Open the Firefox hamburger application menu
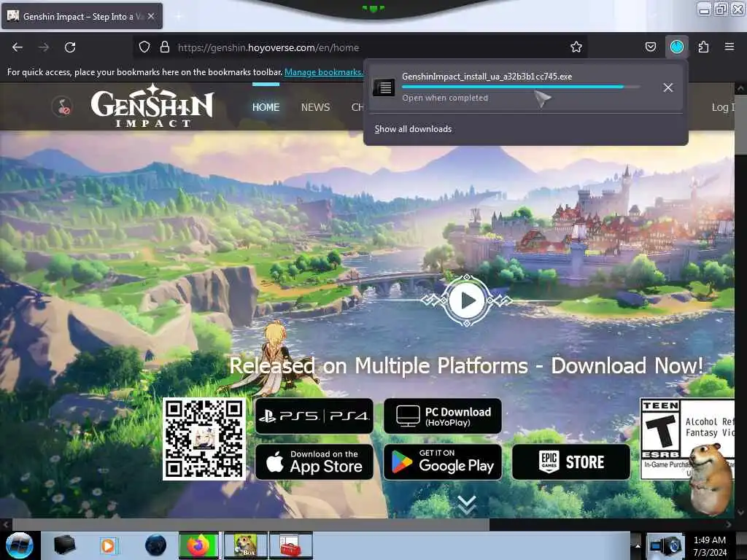 point(729,47)
